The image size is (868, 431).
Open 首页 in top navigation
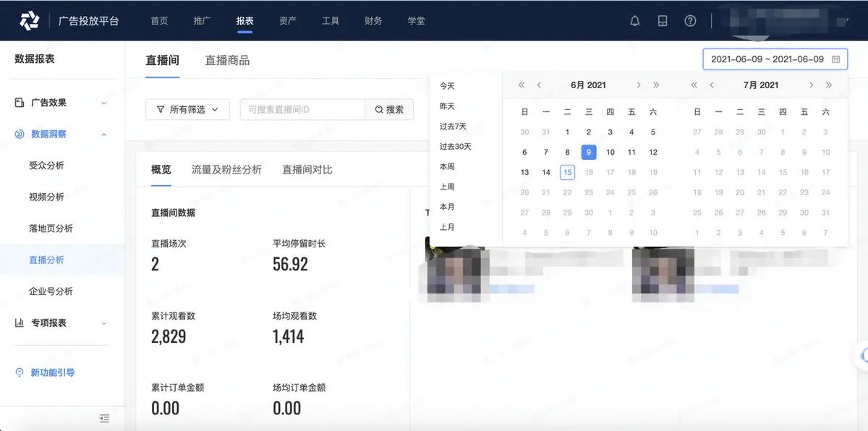(159, 21)
